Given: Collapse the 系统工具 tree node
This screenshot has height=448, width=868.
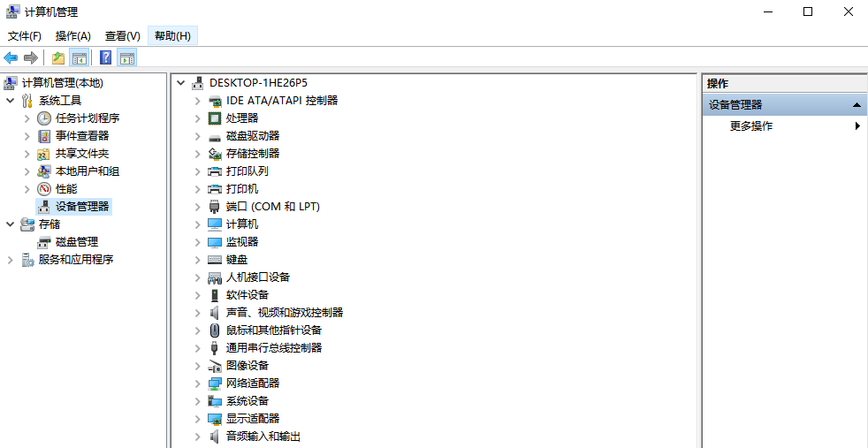Looking at the screenshot, I should pos(11,101).
